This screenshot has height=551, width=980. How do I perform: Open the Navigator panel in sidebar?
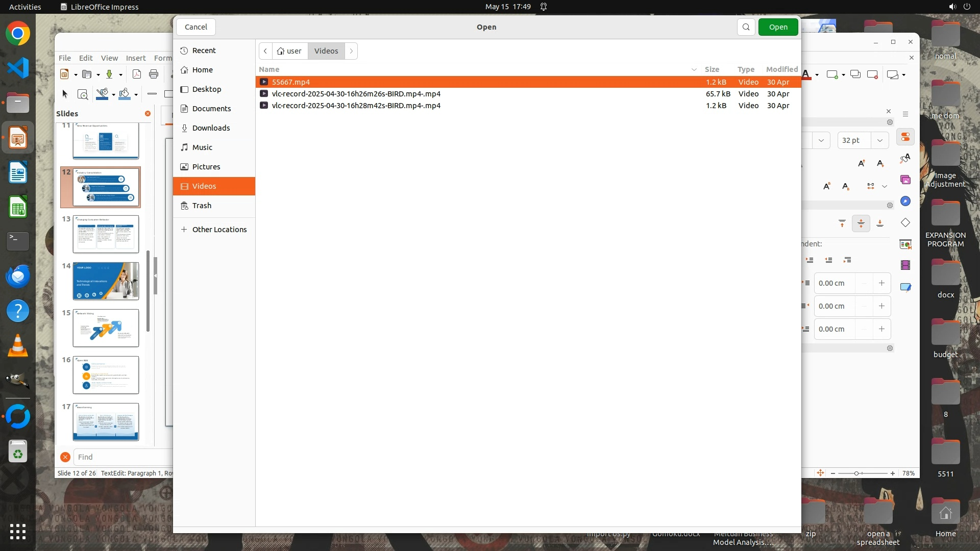coord(905,202)
